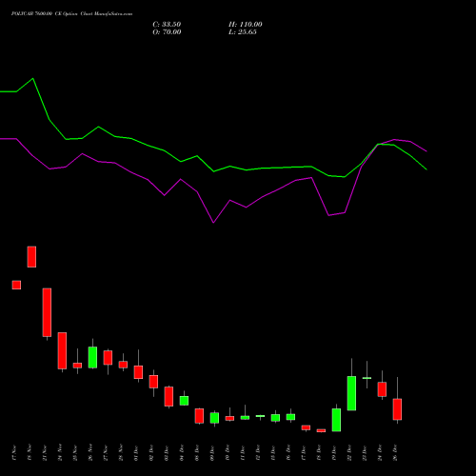Click the high value H: 110.00
Image resolution: width=476 pixels, height=476 pixels.
click(x=246, y=25)
